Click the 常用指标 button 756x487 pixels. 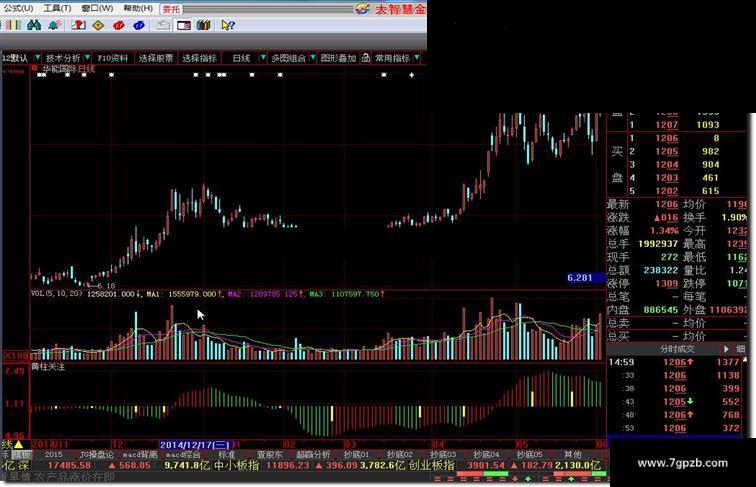click(392, 58)
